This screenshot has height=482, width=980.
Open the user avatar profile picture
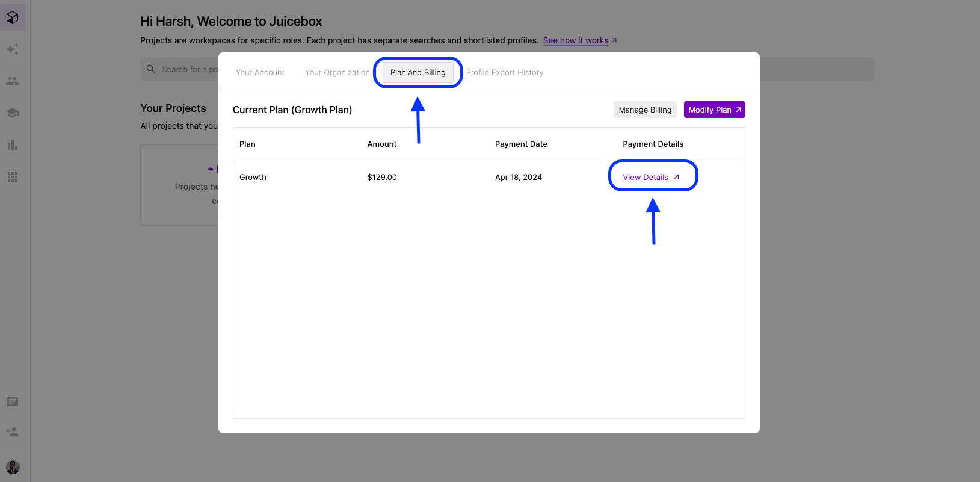(13, 467)
